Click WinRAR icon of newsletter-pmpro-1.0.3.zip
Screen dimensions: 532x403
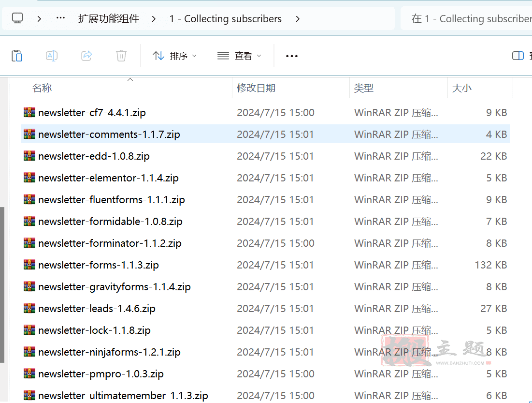tap(29, 373)
